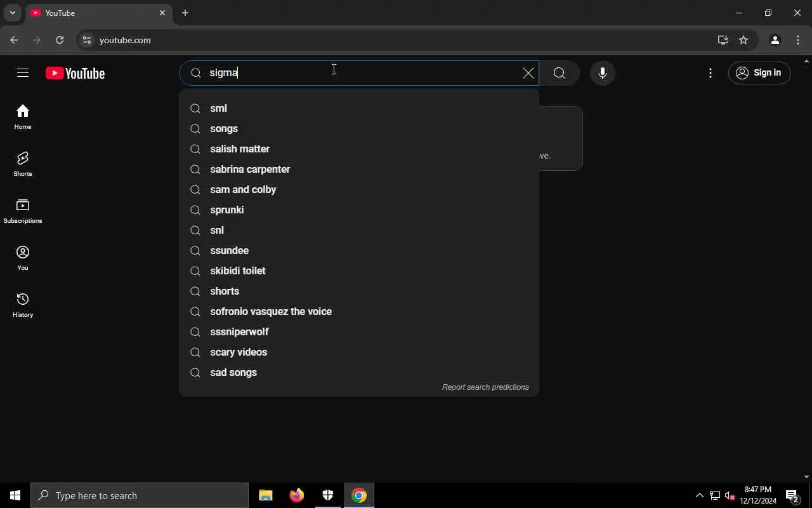Open Shorts in the sidebar

pos(23,164)
